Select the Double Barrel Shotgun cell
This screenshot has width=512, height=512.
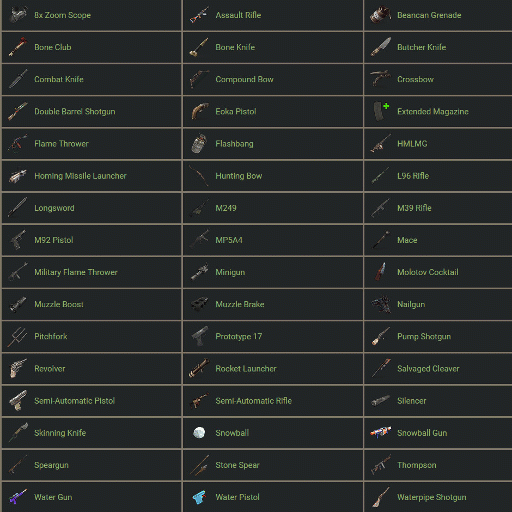pyautogui.click(x=92, y=111)
